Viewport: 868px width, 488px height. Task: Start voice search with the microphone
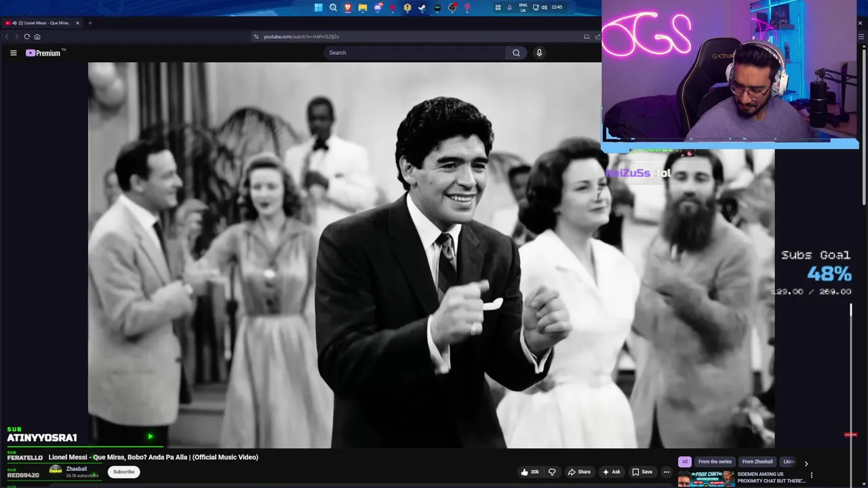coord(539,53)
